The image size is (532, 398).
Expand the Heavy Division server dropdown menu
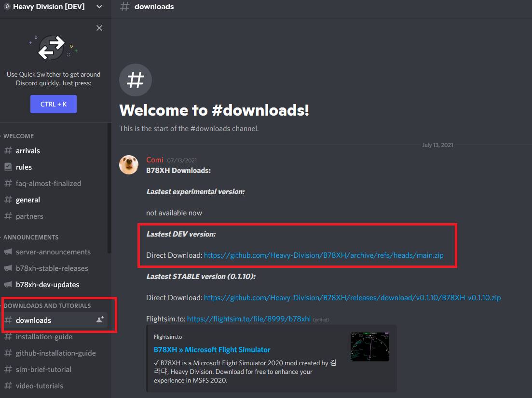pos(99,7)
